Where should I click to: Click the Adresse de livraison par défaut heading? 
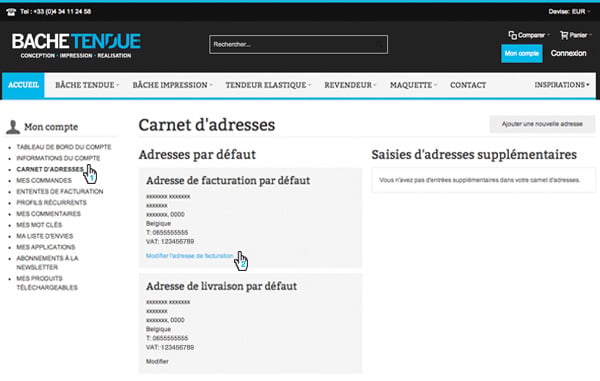click(221, 286)
